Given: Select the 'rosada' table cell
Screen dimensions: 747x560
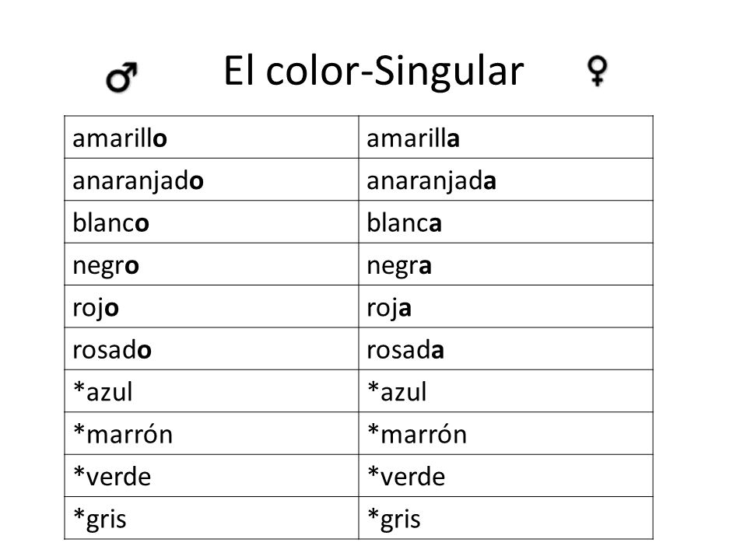Looking at the screenshot, I should click(506, 348).
